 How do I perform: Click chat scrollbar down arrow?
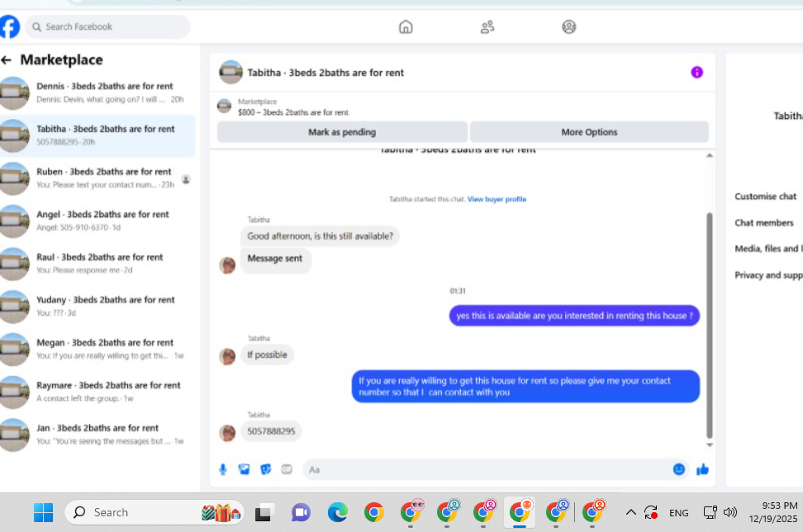coord(710,445)
